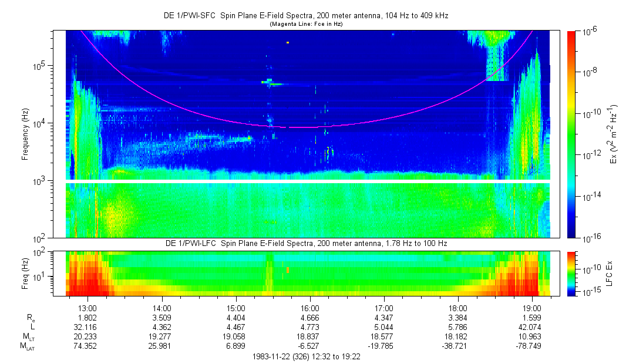Click the LFC Ex colorbar
This screenshot has height=364, width=636.
click(572, 273)
